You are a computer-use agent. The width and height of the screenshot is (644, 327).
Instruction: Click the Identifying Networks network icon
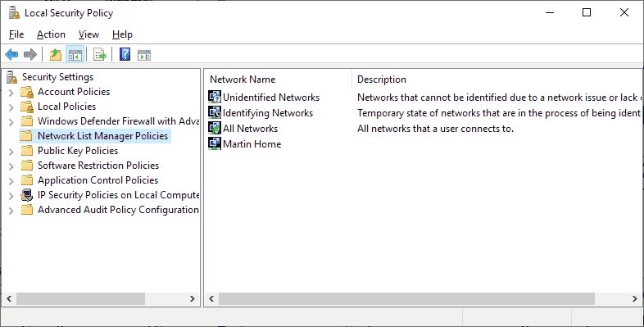click(x=215, y=112)
